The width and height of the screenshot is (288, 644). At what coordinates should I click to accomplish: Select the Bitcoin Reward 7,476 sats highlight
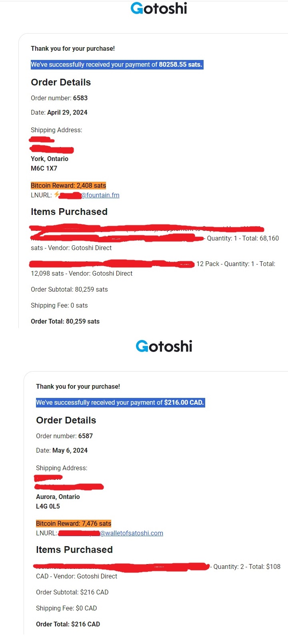coord(74,523)
